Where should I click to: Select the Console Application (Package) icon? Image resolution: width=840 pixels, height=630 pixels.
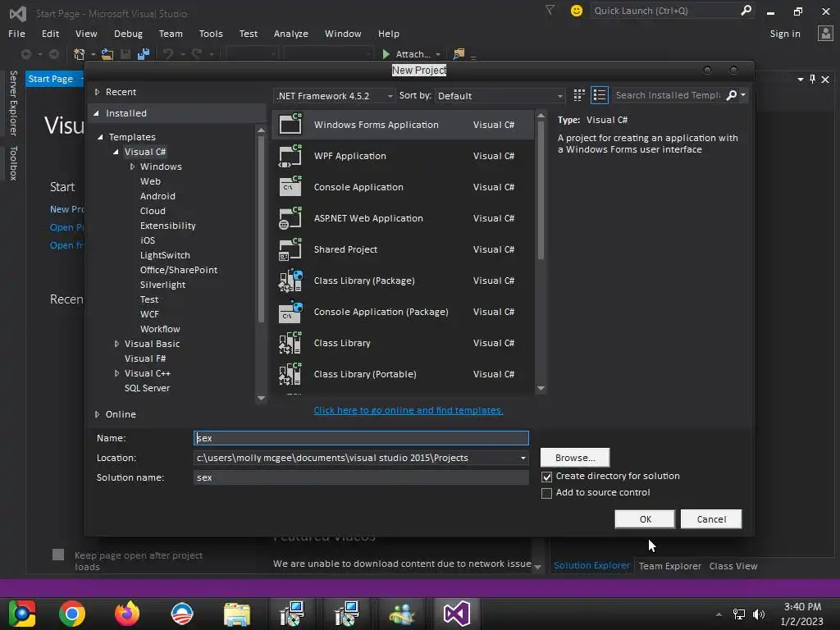click(290, 311)
